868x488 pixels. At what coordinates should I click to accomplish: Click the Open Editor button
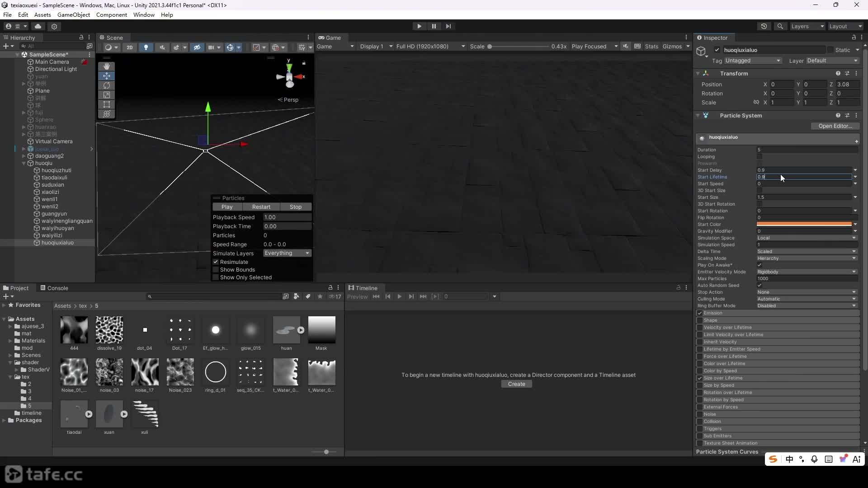click(x=835, y=126)
